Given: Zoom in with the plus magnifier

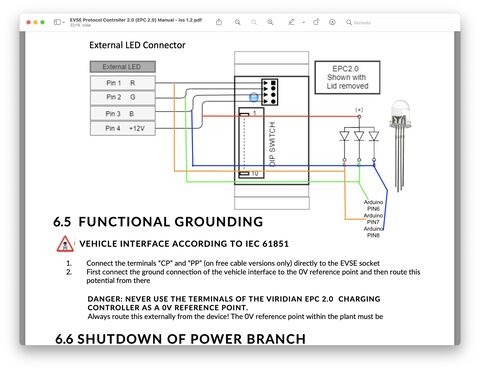Looking at the screenshot, I should [270, 22].
